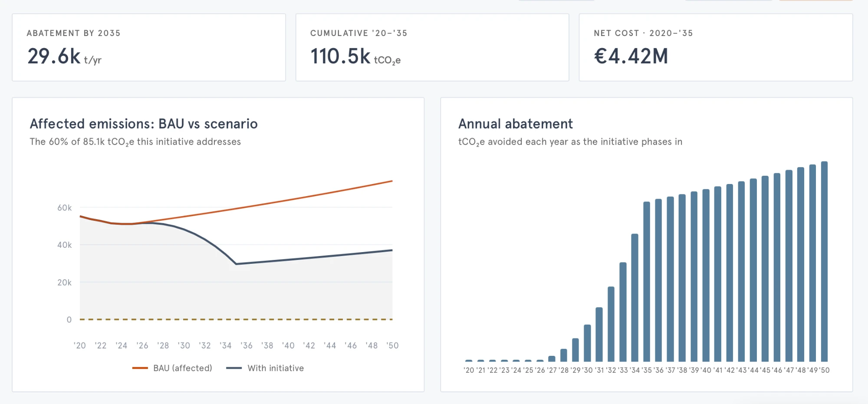Click the 40k y-axis label
The width and height of the screenshot is (868, 404).
(x=64, y=245)
